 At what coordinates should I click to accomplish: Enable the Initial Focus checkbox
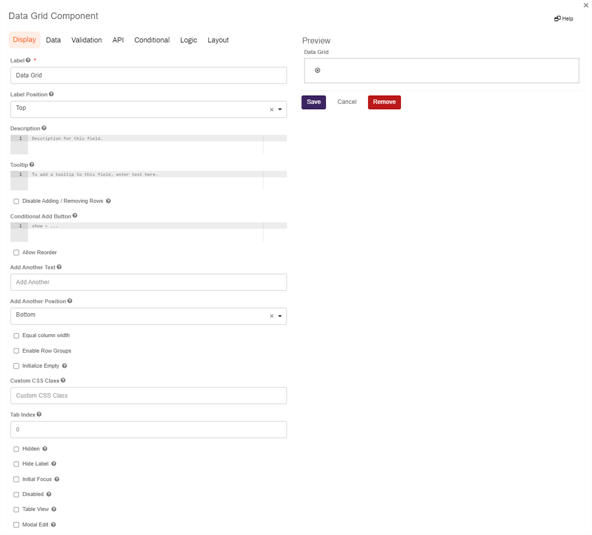click(x=16, y=479)
